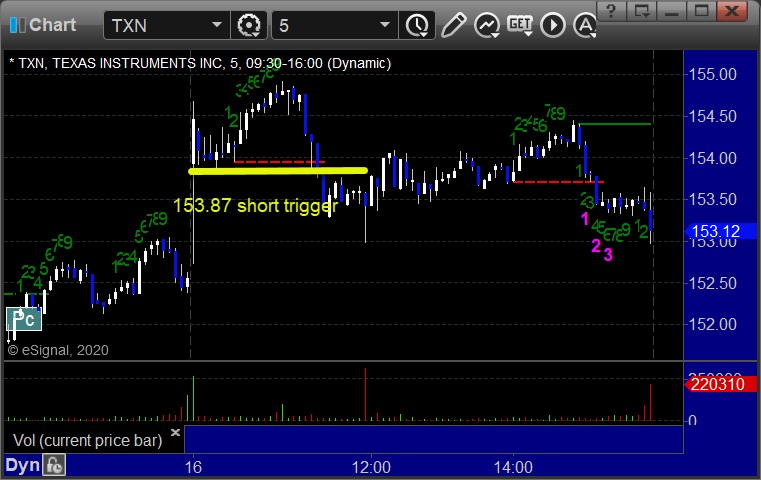The width and height of the screenshot is (761, 480).
Task: Click the 154.50 price axis label
Action: click(712, 116)
